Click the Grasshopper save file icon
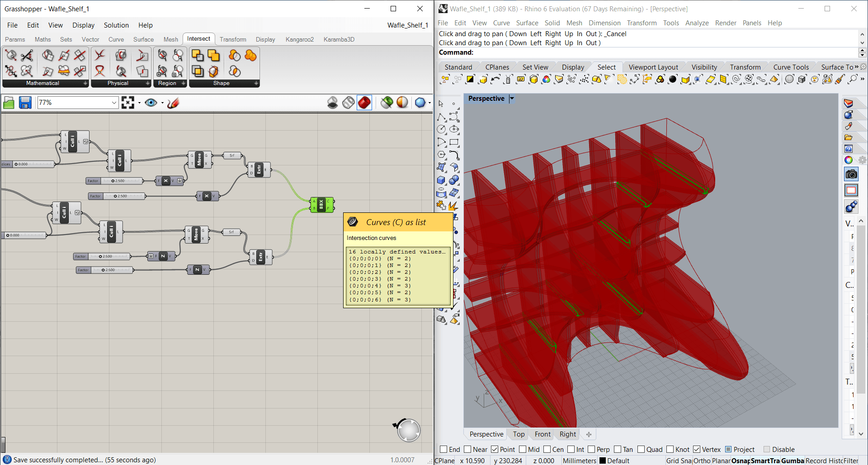The height and width of the screenshot is (465, 868). (25, 103)
